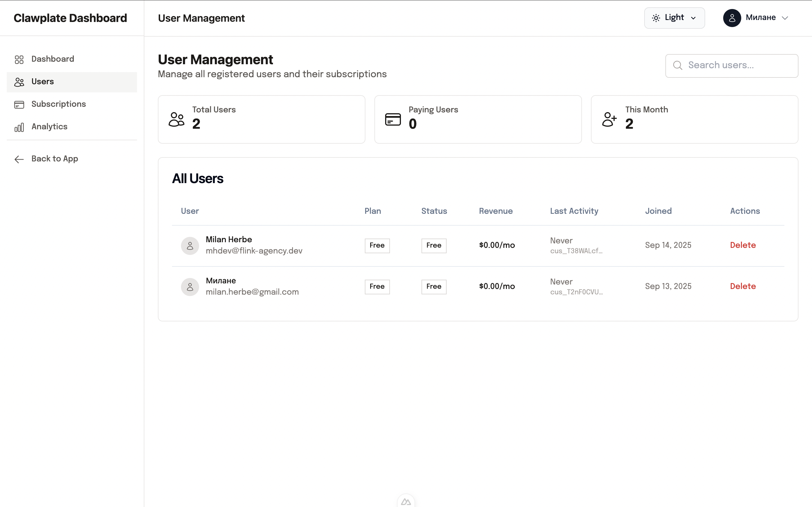Click Back to App
This screenshot has width=812, height=507.
(55, 159)
